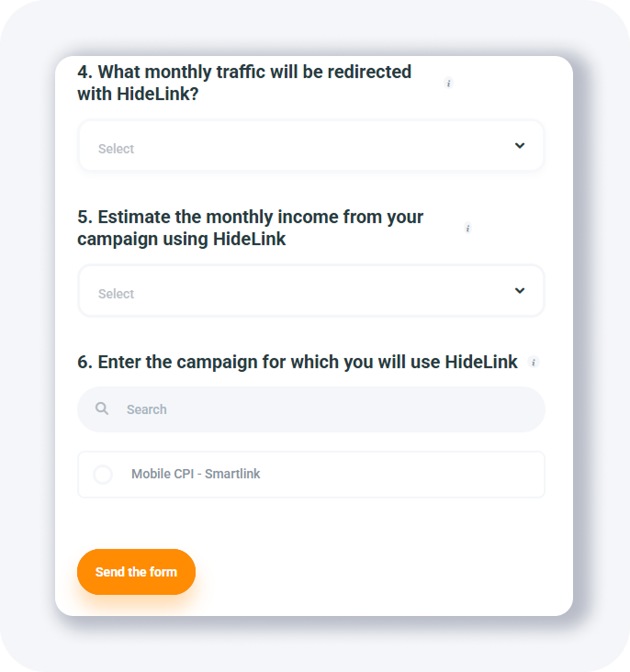
Task: Click the Search placeholder text
Action: click(x=147, y=409)
